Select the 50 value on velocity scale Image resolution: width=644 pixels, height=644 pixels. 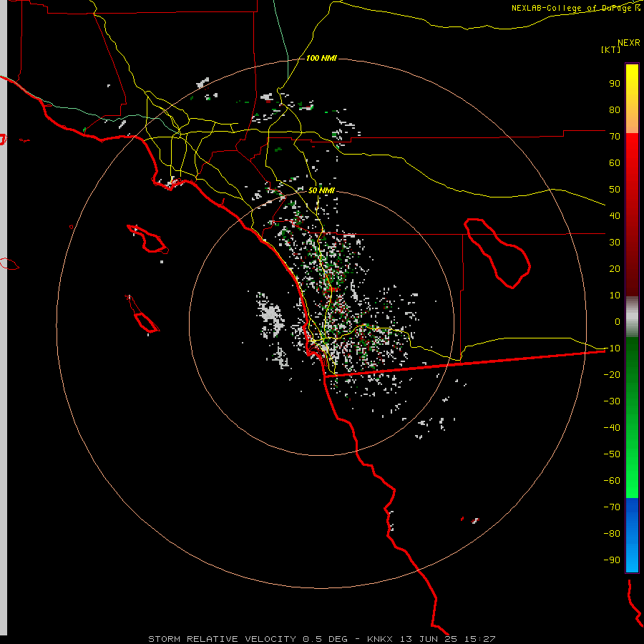point(615,190)
